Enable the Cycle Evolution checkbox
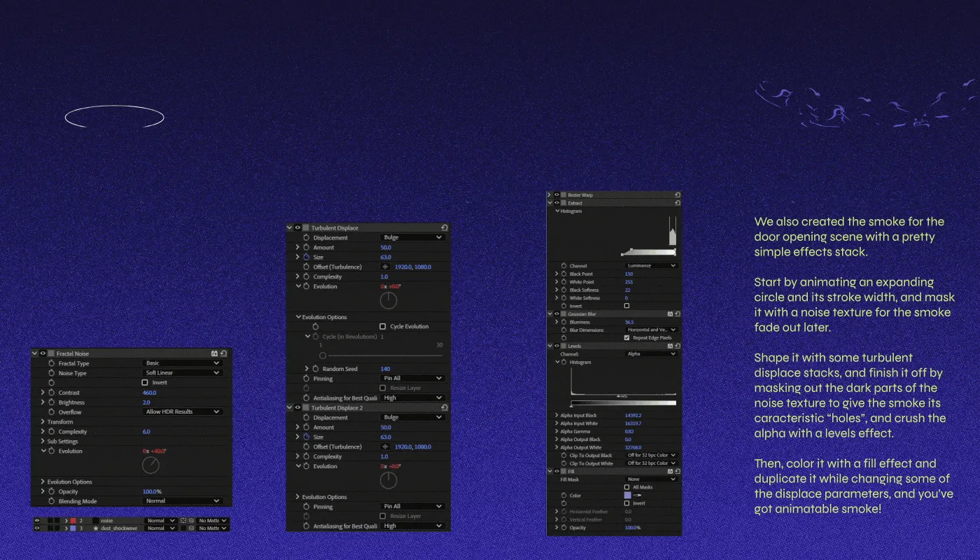The height and width of the screenshot is (560, 980). [x=382, y=326]
